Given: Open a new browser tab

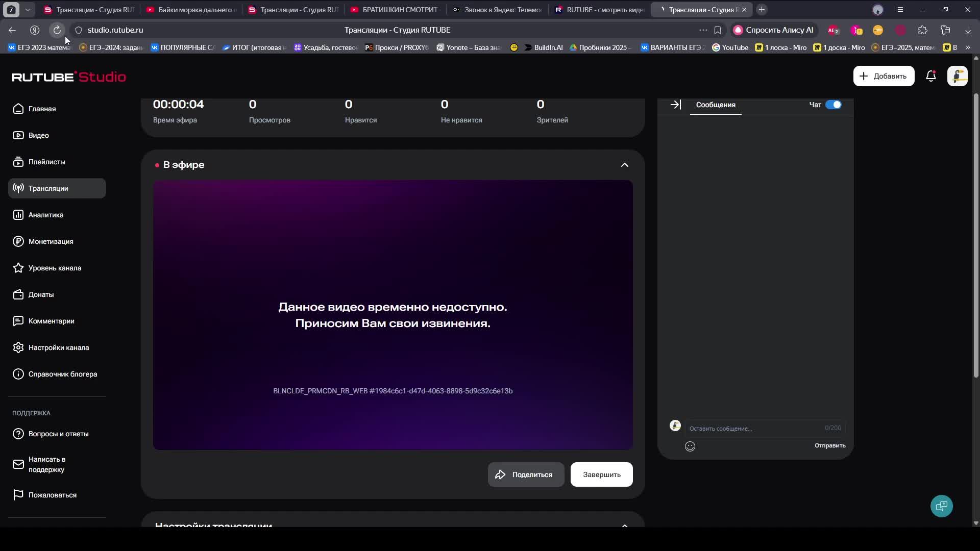Looking at the screenshot, I should click(762, 10).
